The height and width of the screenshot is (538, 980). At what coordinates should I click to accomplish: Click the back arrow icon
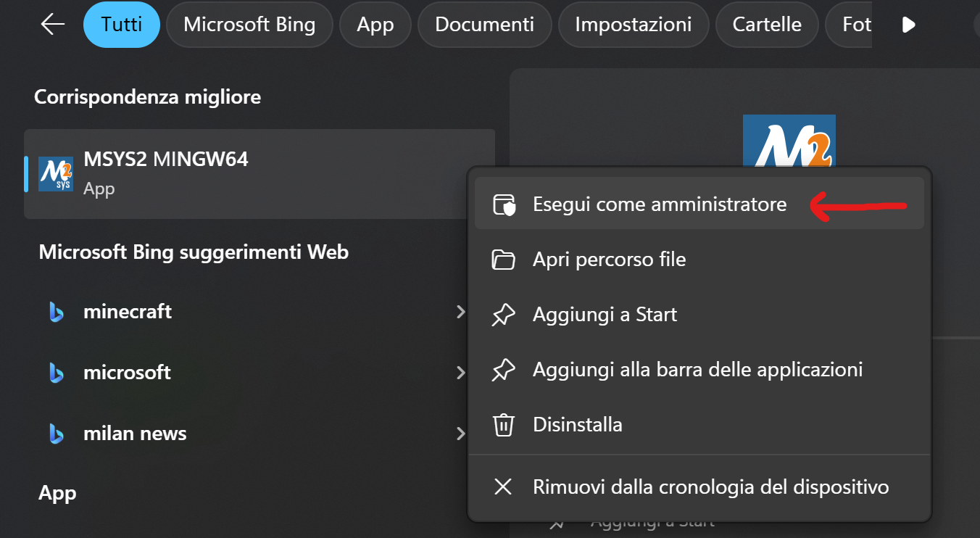53,25
